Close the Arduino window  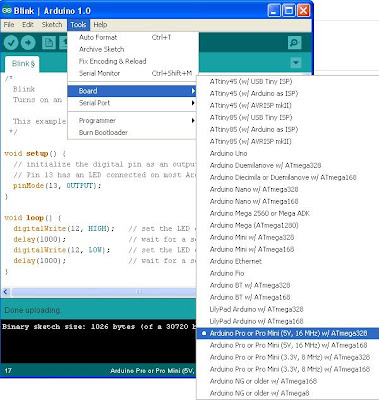303,11
